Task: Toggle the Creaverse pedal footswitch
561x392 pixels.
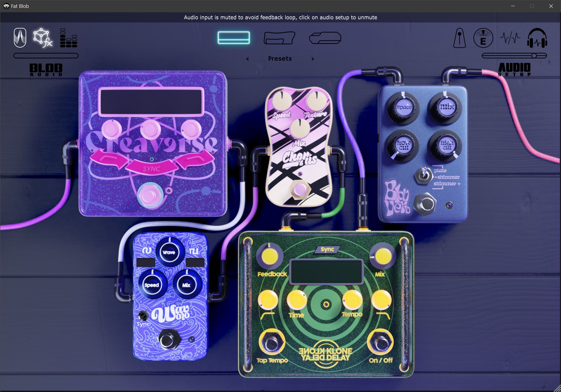Action: click(x=150, y=195)
